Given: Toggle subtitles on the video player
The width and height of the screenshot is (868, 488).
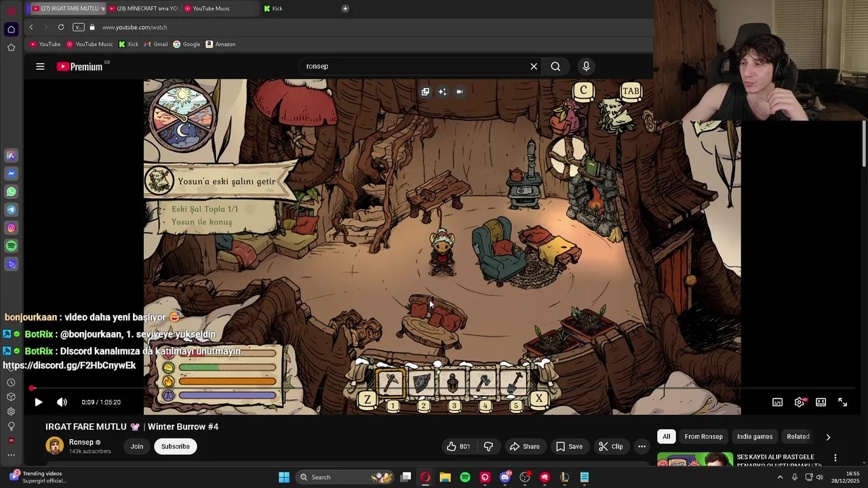Looking at the screenshot, I should pyautogui.click(x=778, y=402).
